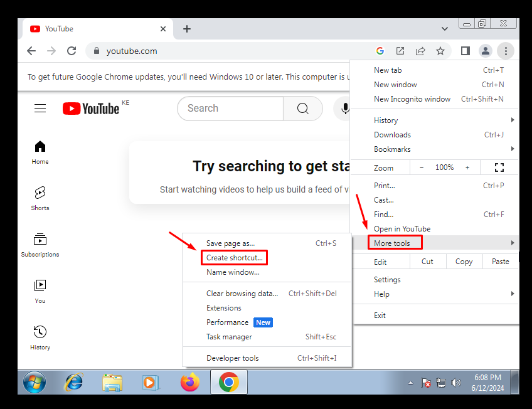
Task: Choose New Incognito window
Action: tap(435, 99)
